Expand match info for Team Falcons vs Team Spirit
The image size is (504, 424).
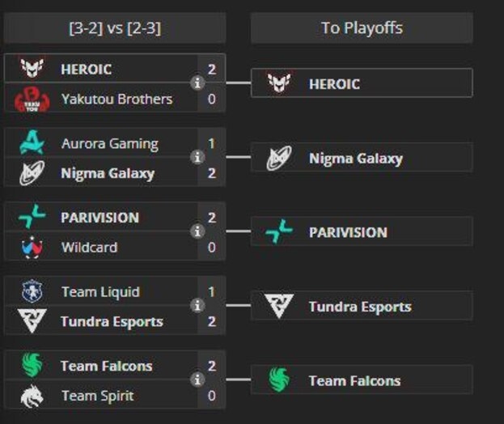[197, 380]
